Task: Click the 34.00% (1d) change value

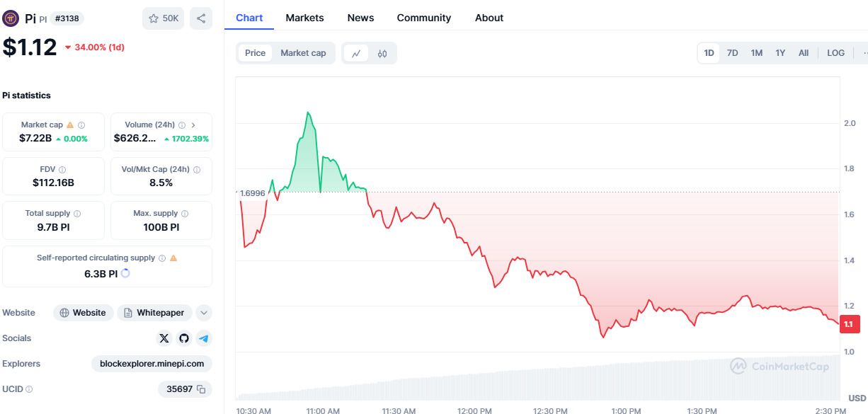Action: tap(99, 47)
